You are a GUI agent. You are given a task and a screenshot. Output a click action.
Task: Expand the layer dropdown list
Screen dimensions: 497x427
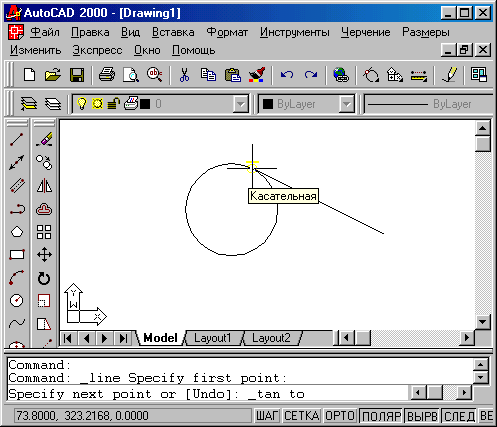[240, 104]
